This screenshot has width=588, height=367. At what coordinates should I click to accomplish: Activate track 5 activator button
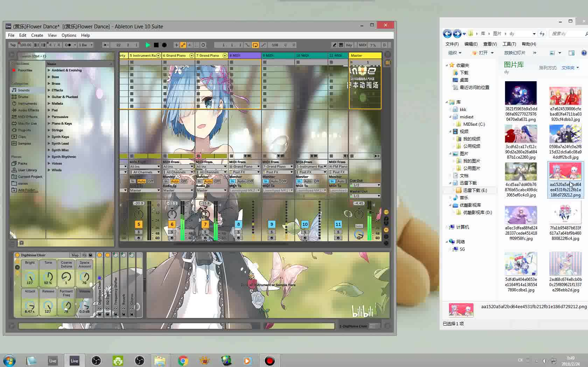(x=139, y=224)
